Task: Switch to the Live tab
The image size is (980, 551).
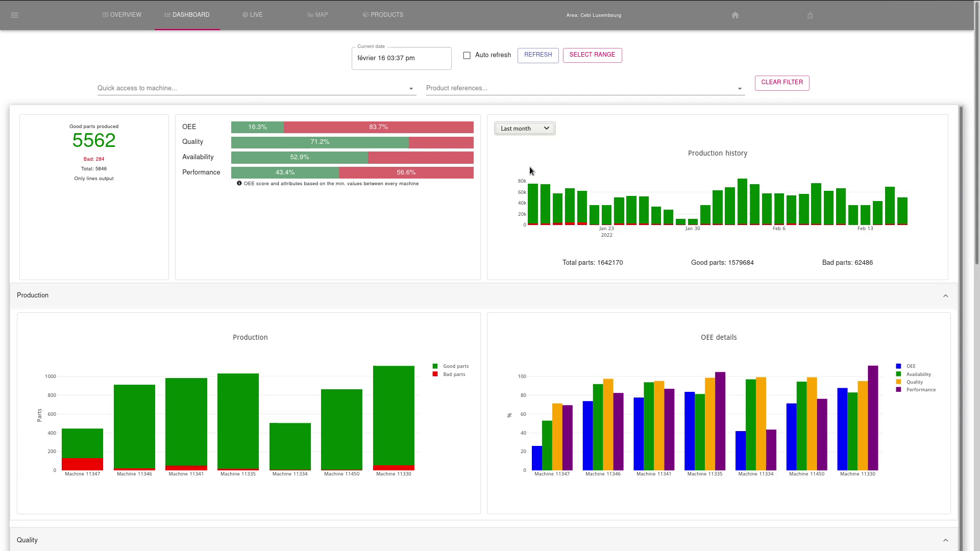Action: pos(253,15)
